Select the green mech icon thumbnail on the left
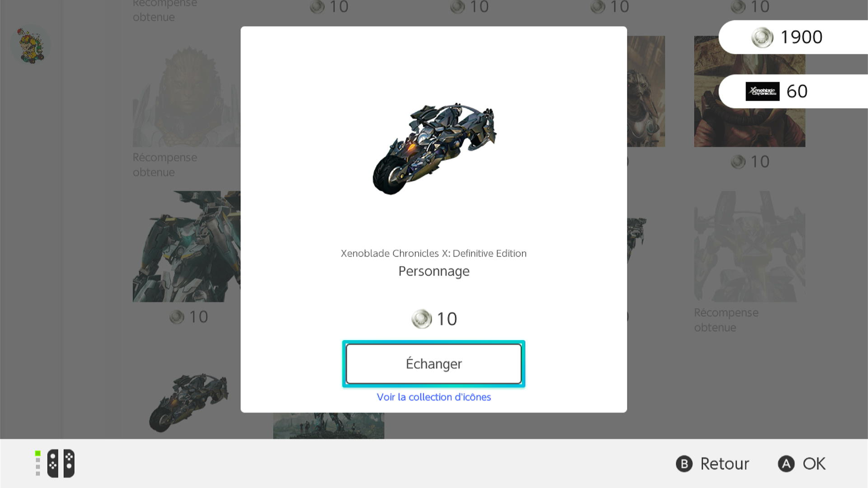This screenshot has height=488, width=868. (x=186, y=246)
